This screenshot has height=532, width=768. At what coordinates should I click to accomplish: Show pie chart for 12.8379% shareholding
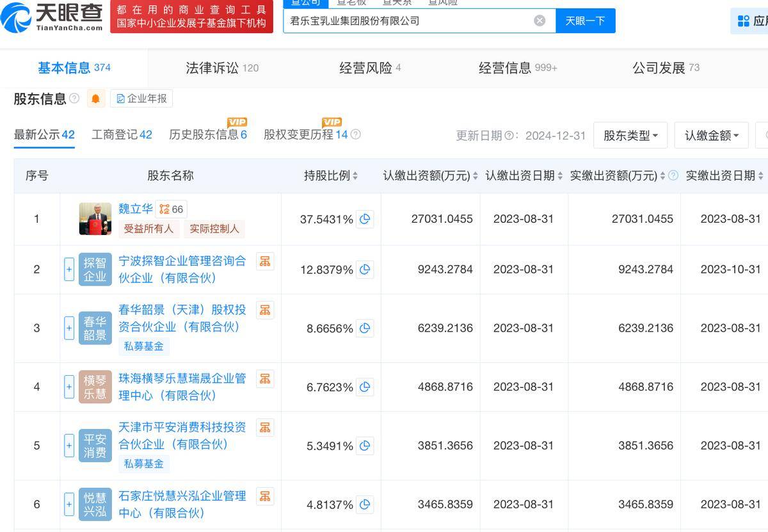pos(365,270)
